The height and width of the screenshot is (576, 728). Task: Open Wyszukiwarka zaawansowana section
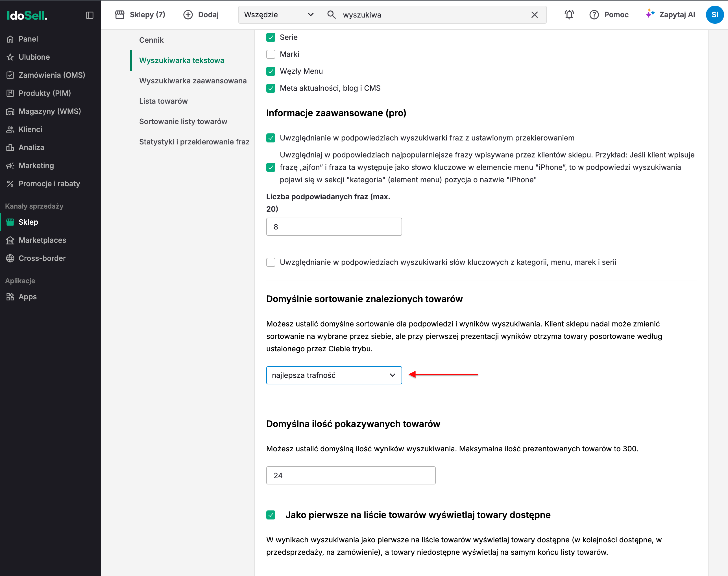click(193, 81)
